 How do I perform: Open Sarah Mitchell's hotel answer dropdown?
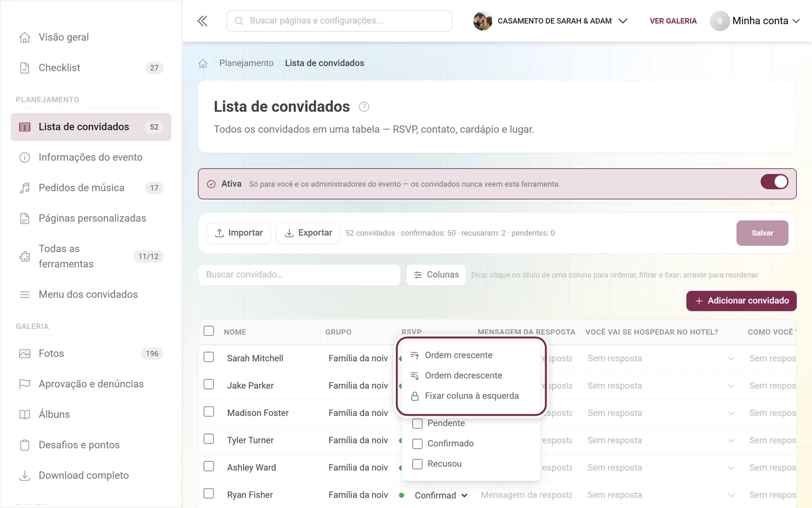coord(661,358)
